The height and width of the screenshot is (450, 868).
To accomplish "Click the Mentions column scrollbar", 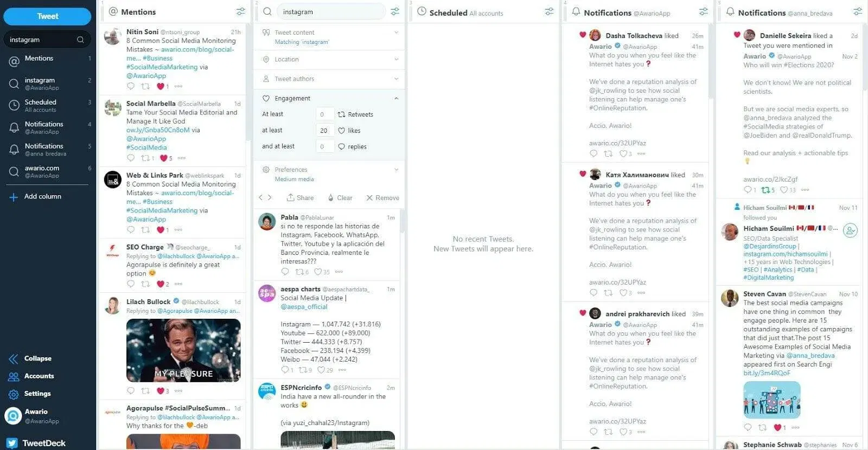I will [x=248, y=81].
